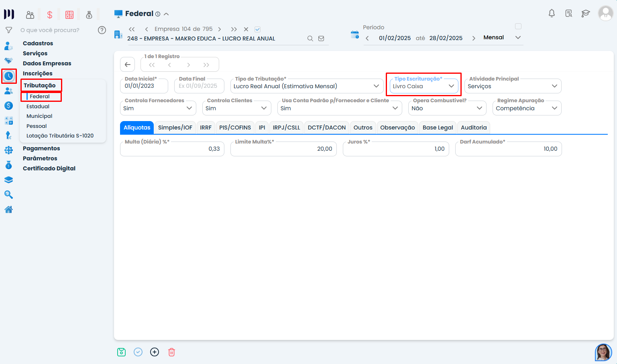Open the graduation cap training icon
Screen dimensions: 617x364
[x=586, y=13]
